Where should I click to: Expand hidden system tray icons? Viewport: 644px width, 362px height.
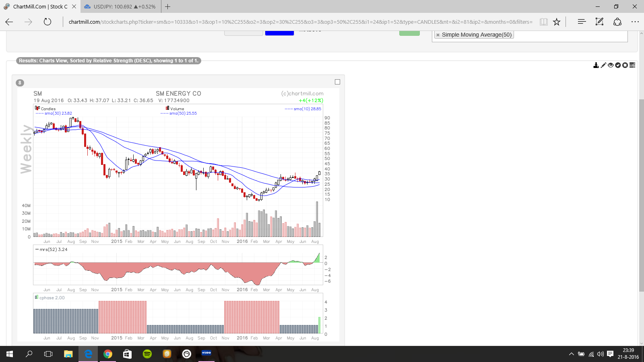571,354
